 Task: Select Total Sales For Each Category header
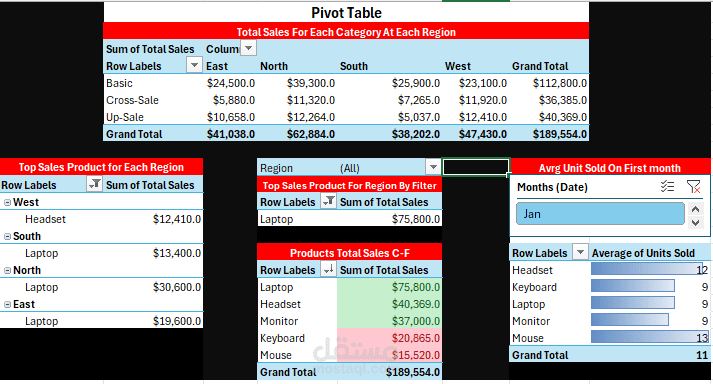(346, 32)
